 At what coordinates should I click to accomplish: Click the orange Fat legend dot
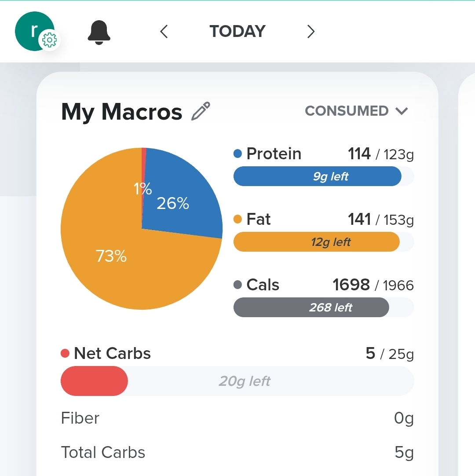[x=238, y=219]
